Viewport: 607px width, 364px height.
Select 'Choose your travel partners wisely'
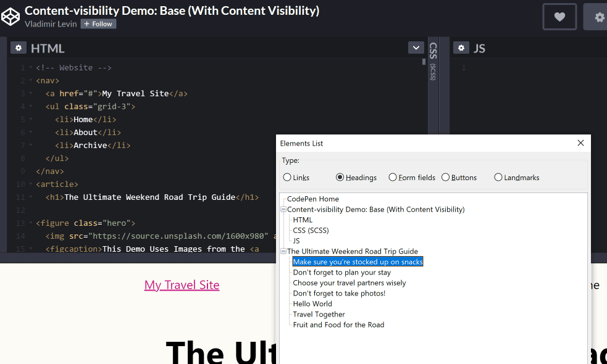tap(349, 283)
